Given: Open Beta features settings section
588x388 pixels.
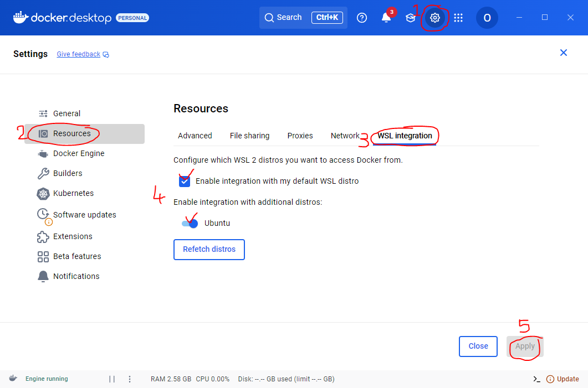Looking at the screenshot, I should tap(84, 256).
